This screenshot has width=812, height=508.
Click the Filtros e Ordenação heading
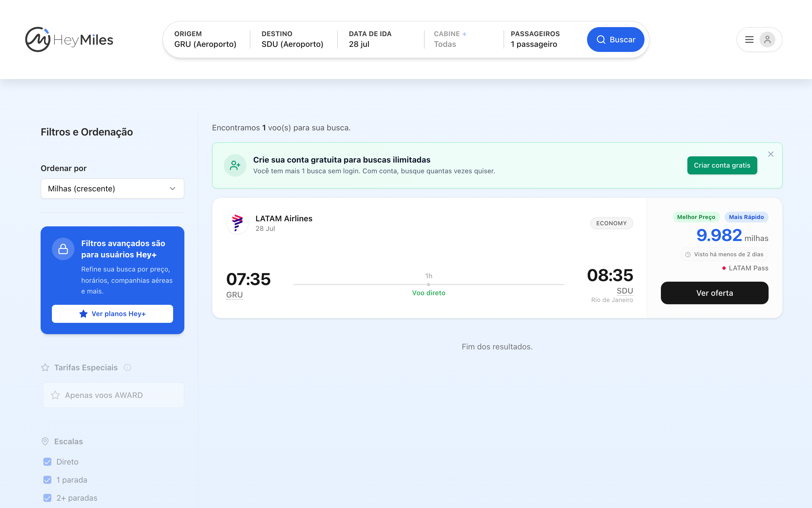(87, 132)
